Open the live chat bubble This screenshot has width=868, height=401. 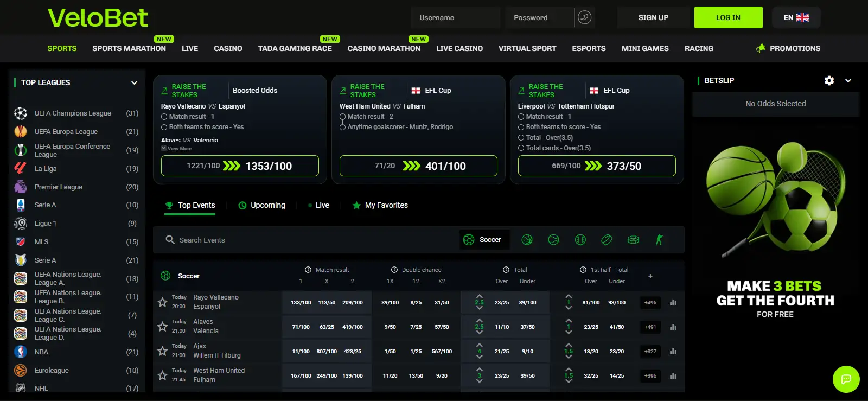pos(846,379)
